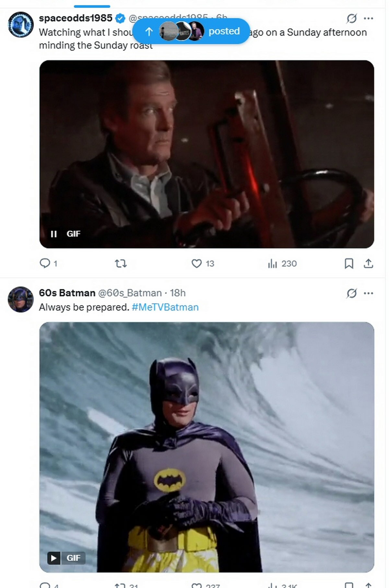Pause the Roger Moore driving GIF
This screenshot has width=389, height=588.
coord(54,234)
